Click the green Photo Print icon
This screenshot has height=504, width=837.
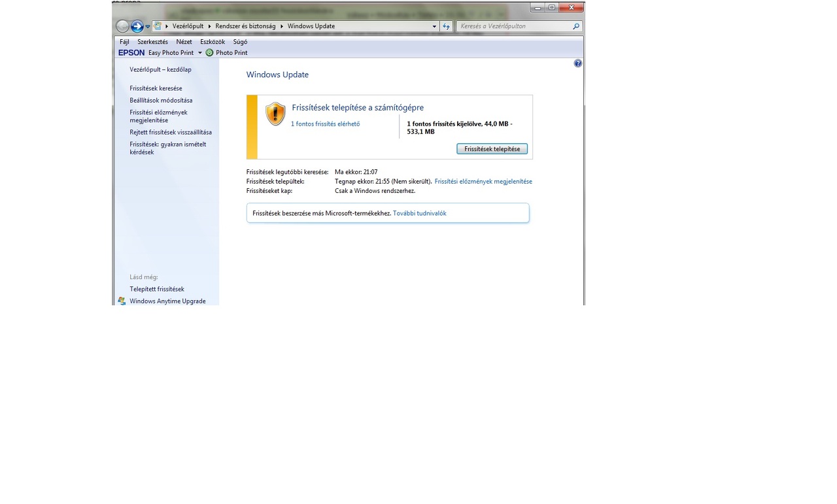point(209,53)
